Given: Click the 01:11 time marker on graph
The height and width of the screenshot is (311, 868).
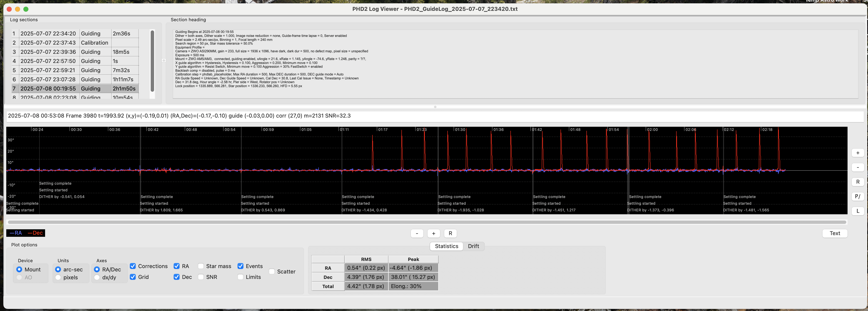Looking at the screenshot, I should click(x=344, y=130).
